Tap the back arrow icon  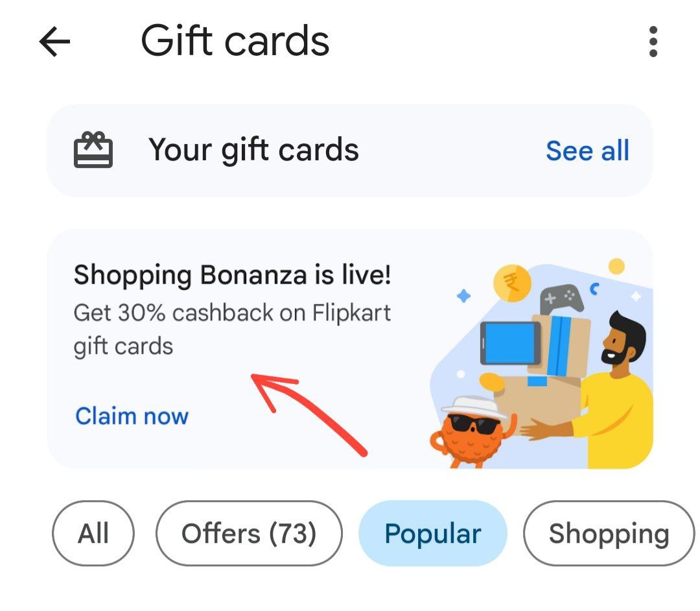(x=54, y=42)
